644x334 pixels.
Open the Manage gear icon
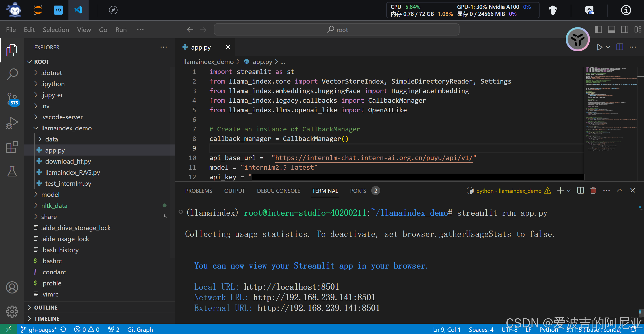(x=12, y=312)
